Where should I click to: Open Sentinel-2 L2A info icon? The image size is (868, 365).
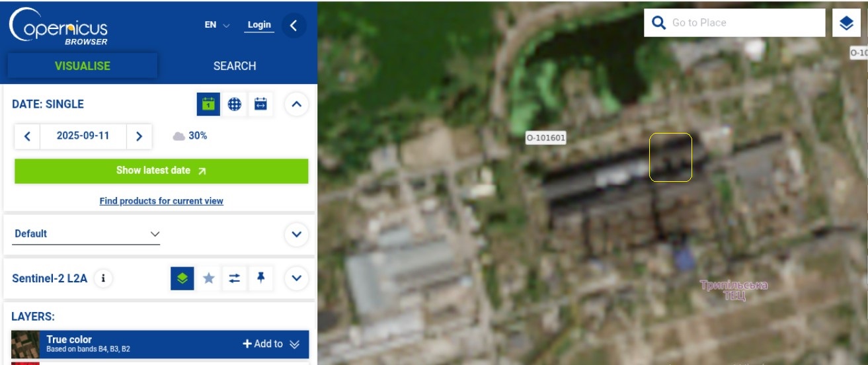pyautogui.click(x=102, y=278)
